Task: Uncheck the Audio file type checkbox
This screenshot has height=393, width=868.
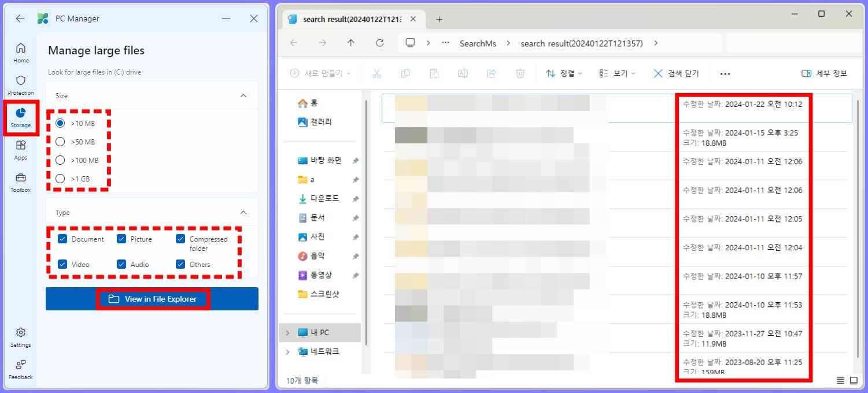Action: pos(121,264)
